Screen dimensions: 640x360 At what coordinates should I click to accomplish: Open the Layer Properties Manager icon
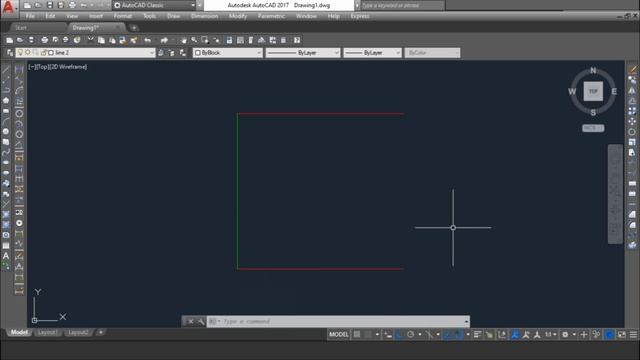[x=10, y=53]
